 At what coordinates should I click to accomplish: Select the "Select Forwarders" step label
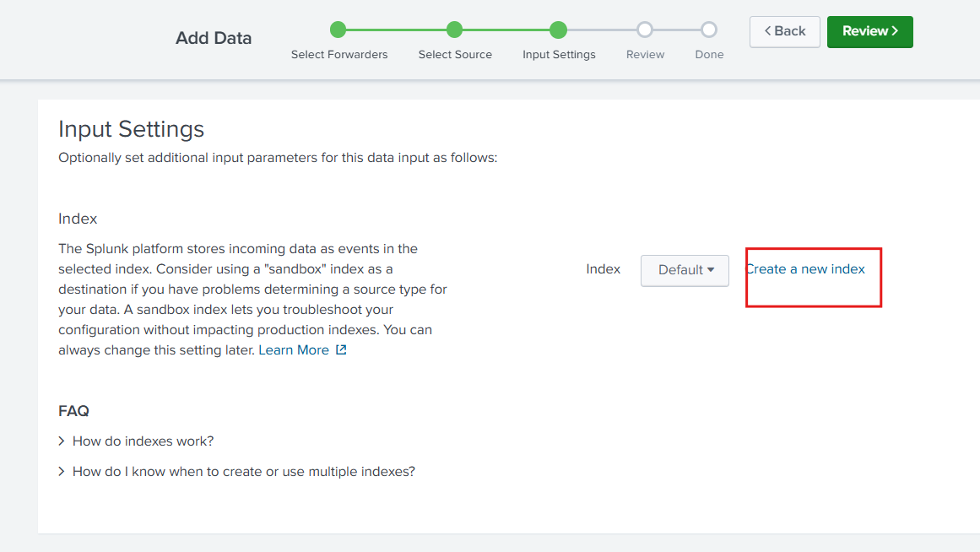pos(339,55)
